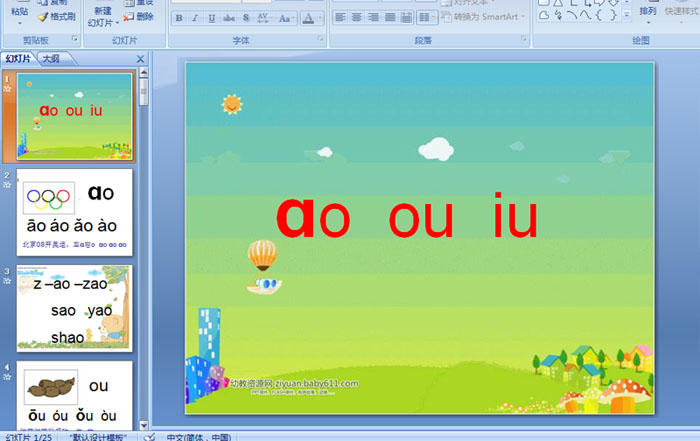
Task: Select slide 4 thumbnail 'ou'
Action: (x=75, y=396)
